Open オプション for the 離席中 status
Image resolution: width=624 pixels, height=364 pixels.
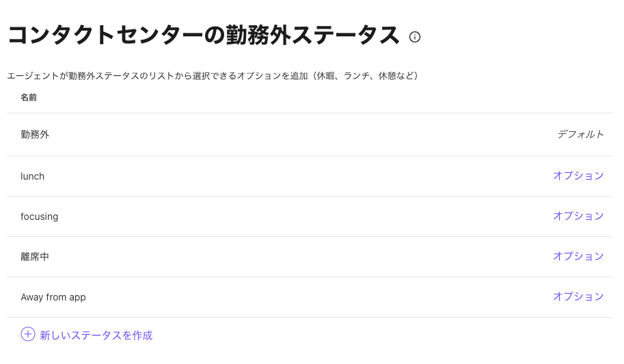click(x=578, y=256)
